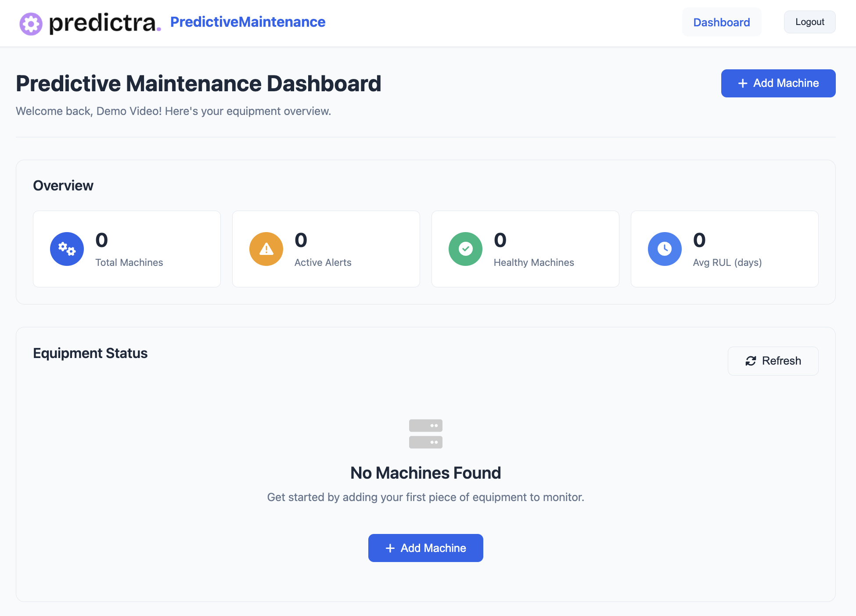This screenshot has width=856, height=616.
Task: Click the gray server empty-state icon
Action: tap(425, 433)
